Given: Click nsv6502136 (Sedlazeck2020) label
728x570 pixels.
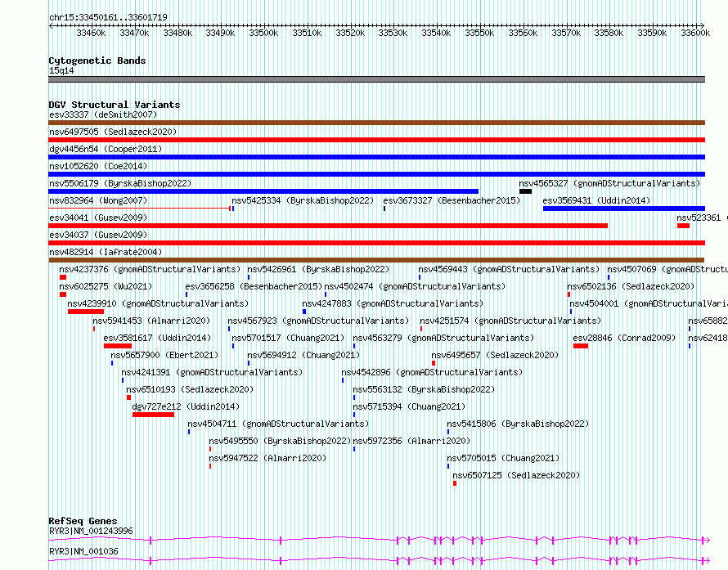Looking at the screenshot, I should (631, 286).
